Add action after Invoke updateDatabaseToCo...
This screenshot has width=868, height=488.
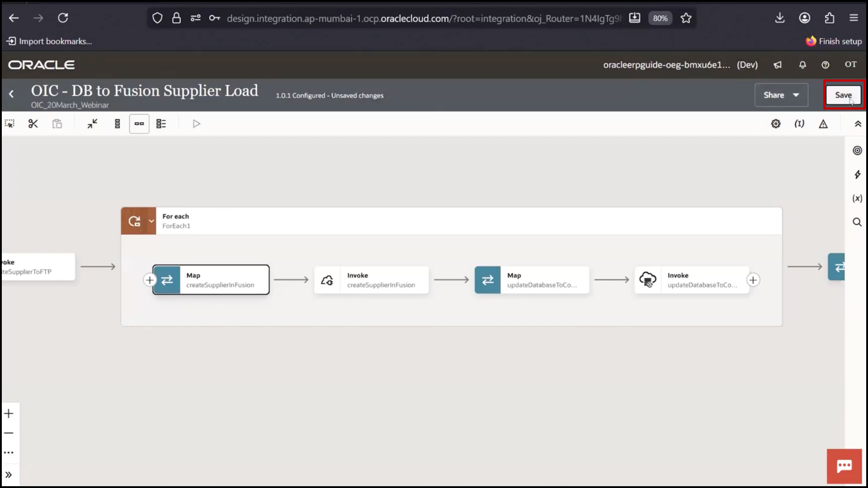(x=753, y=280)
